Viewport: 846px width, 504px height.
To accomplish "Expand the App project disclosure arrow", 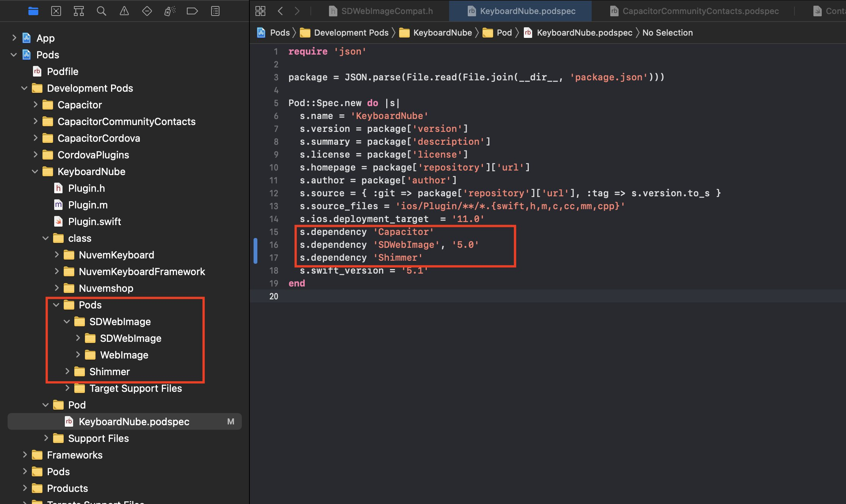I will coord(14,38).
